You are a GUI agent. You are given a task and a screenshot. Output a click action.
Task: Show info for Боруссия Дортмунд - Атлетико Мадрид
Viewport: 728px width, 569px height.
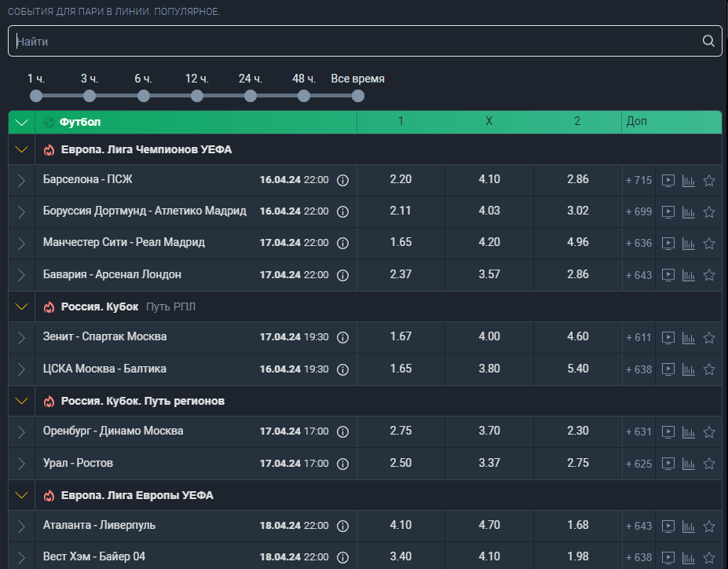[342, 212]
